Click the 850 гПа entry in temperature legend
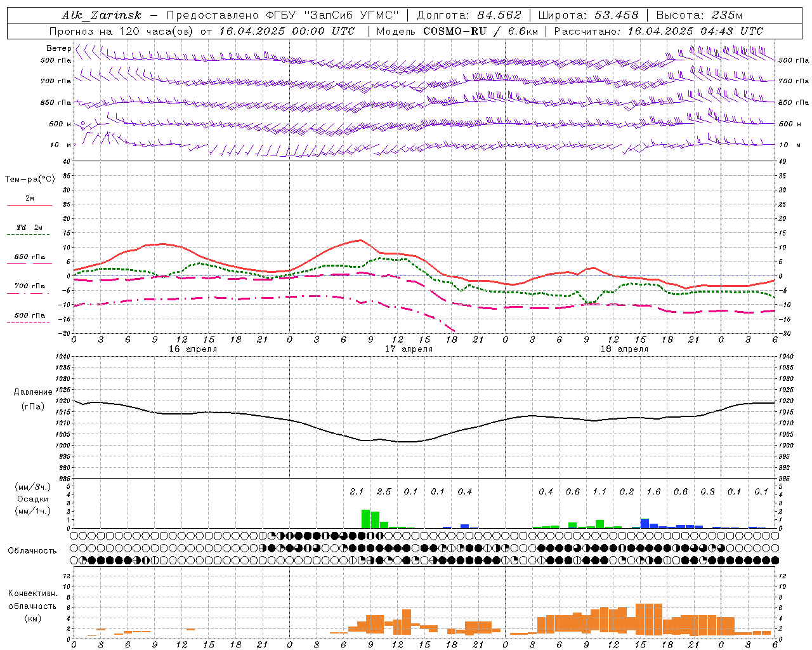Viewport: 812px width, 650px height. pyautogui.click(x=29, y=257)
